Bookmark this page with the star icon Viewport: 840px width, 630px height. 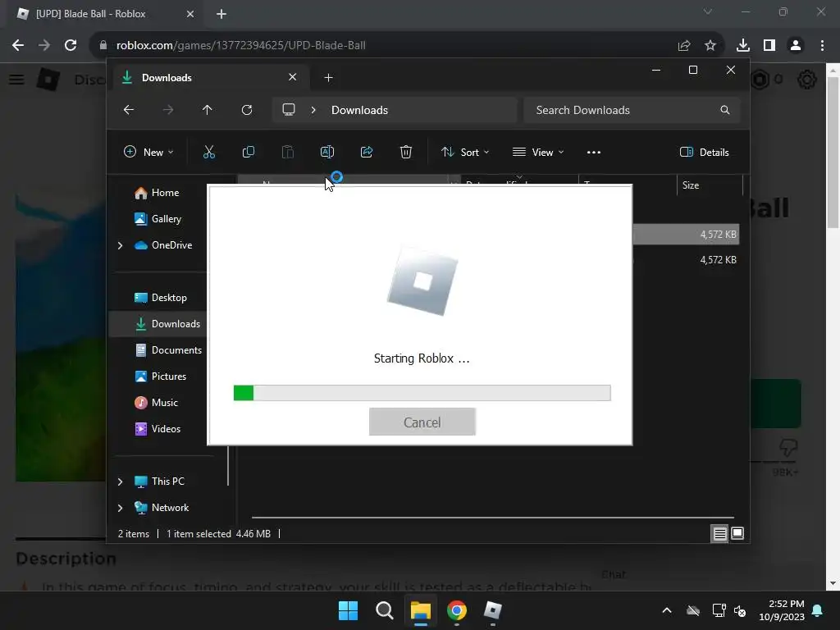tap(710, 46)
